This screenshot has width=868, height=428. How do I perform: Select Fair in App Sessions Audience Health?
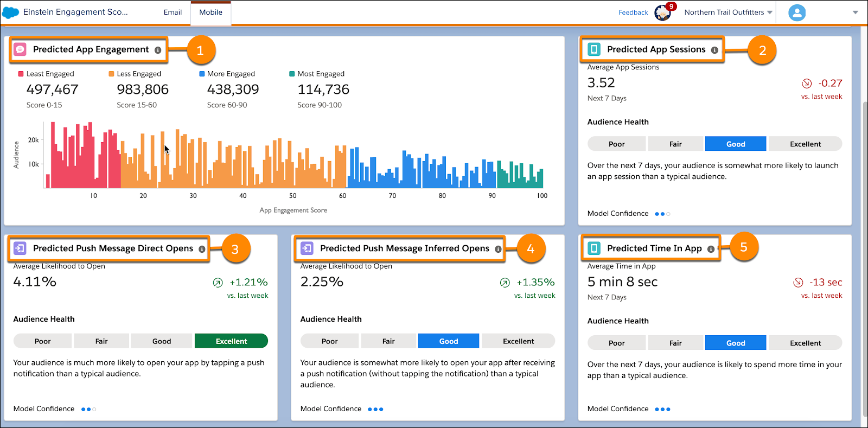[x=675, y=144]
